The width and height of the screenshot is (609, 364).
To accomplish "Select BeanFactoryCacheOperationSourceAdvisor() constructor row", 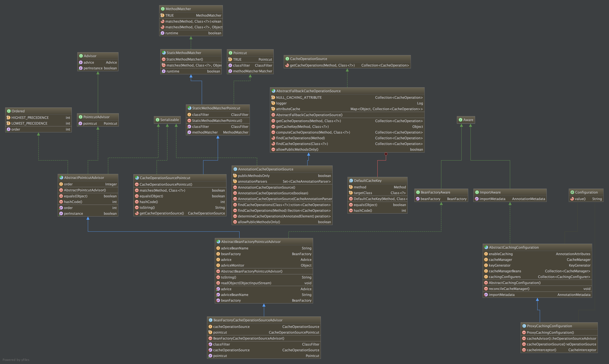I will point(264,339).
